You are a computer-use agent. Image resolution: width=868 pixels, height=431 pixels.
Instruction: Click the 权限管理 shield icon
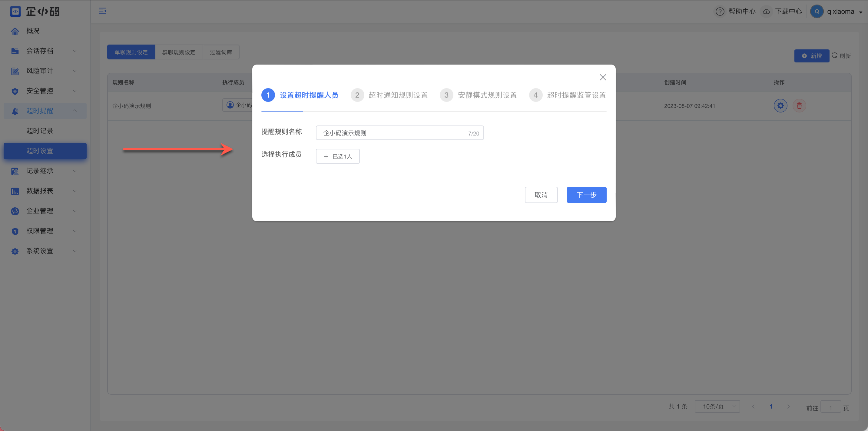(15, 231)
